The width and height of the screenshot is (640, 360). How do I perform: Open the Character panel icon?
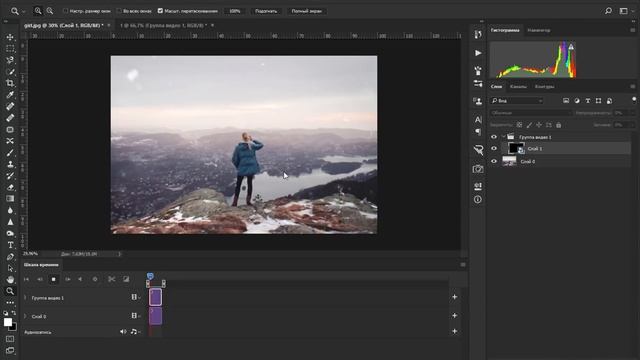click(478, 120)
